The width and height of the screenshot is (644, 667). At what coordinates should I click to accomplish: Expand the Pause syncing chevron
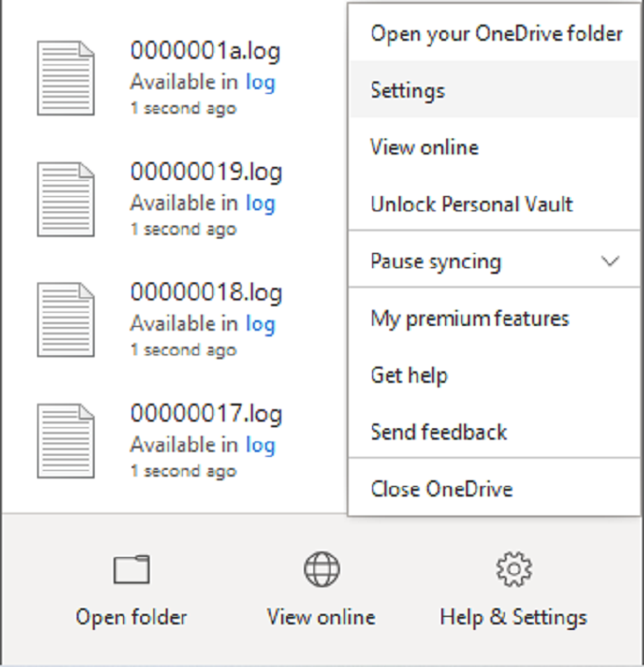point(610,261)
